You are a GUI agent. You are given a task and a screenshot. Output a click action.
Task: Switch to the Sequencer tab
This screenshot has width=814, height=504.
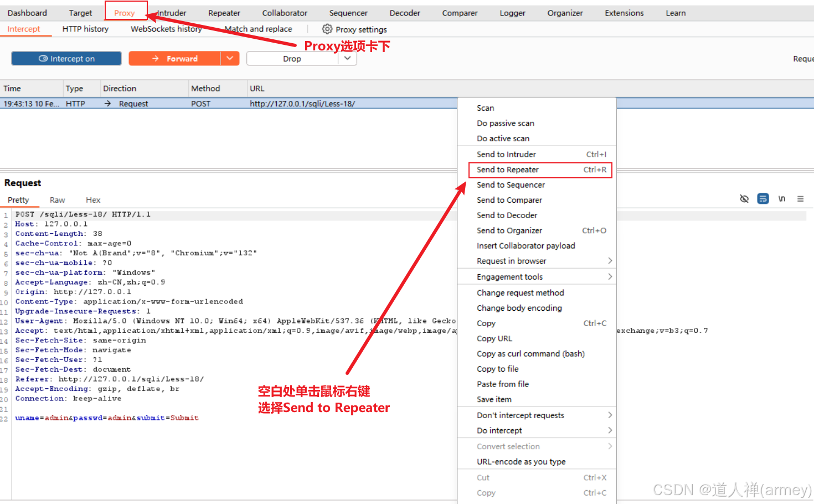click(x=348, y=13)
